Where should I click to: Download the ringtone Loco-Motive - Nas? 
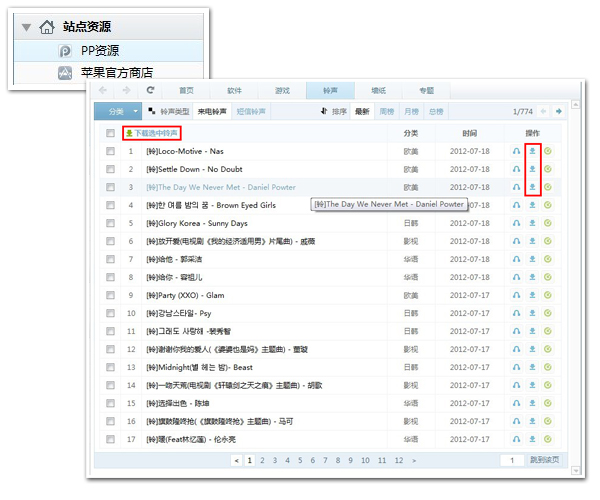[532, 152]
